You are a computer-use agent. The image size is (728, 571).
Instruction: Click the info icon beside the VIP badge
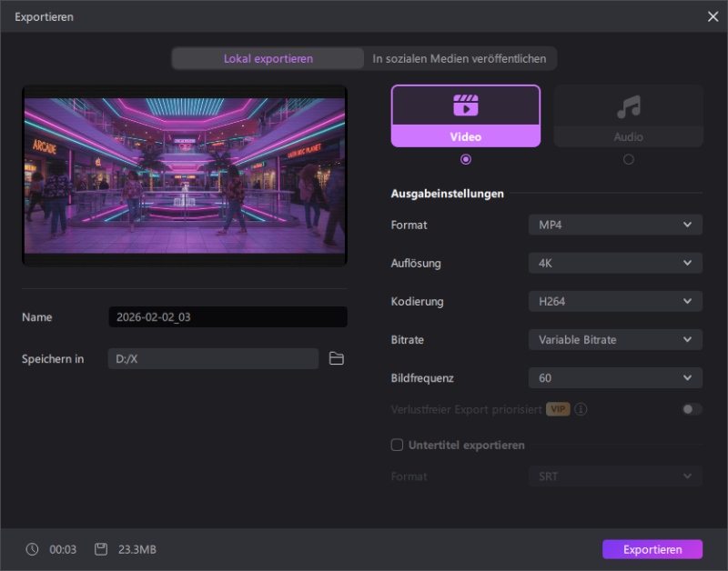(x=581, y=409)
